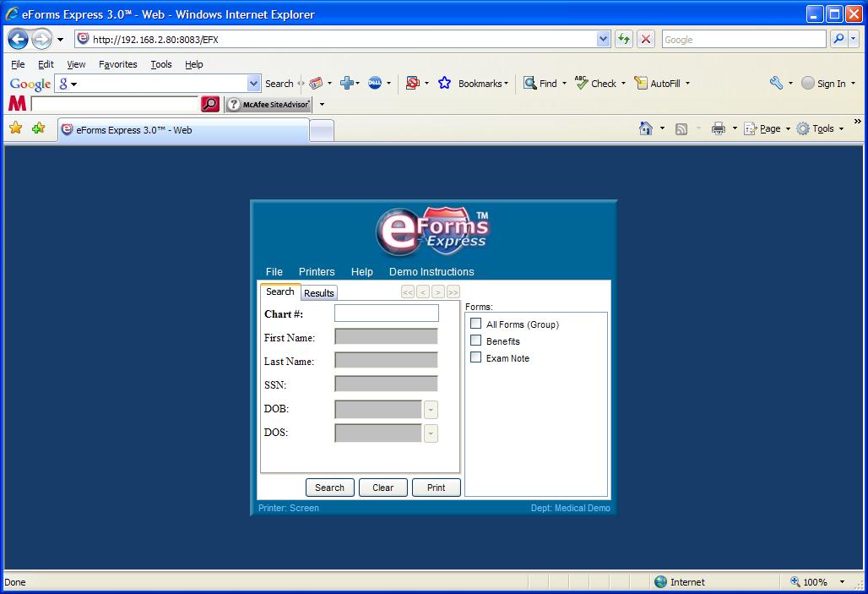Click the browser Forward arrow button
The width and height of the screenshot is (868, 594).
(x=42, y=40)
